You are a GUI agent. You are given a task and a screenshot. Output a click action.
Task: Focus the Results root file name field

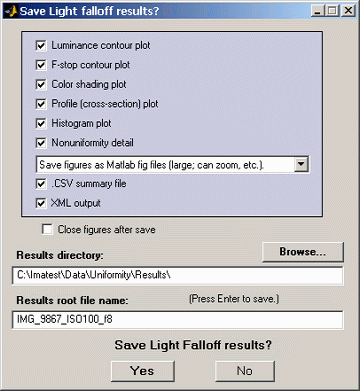[x=177, y=320]
